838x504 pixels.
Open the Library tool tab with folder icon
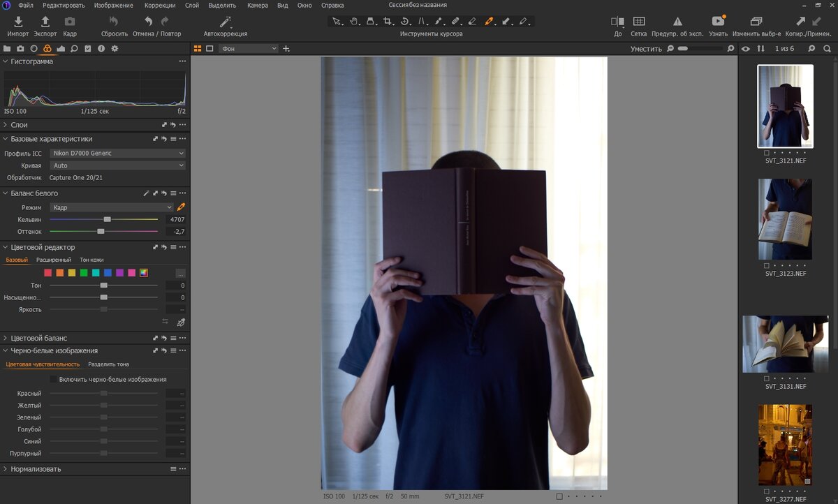(8, 48)
